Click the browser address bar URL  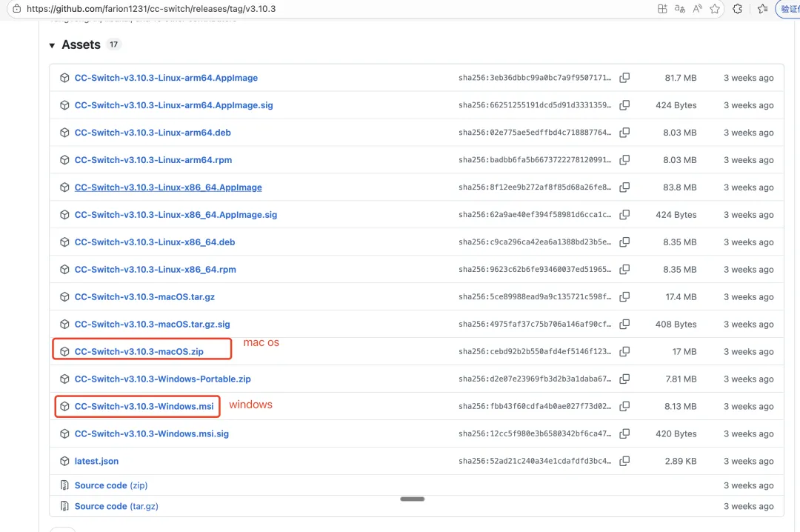click(x=151, y=9)
